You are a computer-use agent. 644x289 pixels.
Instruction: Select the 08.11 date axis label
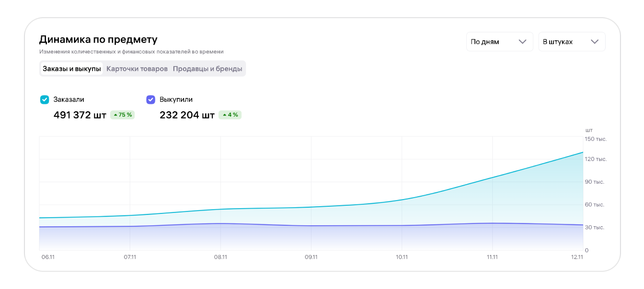220,257
